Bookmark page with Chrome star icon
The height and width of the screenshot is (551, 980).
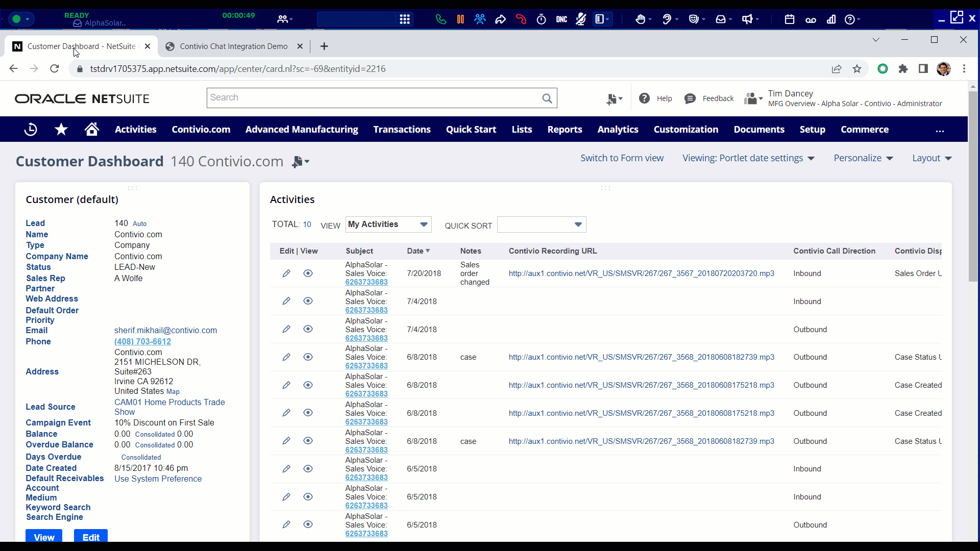pyautogui.click(x=857, y=69)
